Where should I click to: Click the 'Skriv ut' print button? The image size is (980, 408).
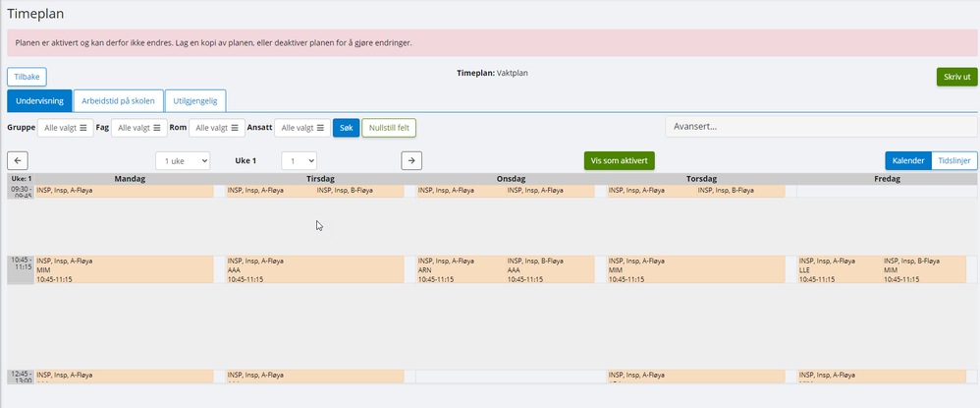[956, 77]
